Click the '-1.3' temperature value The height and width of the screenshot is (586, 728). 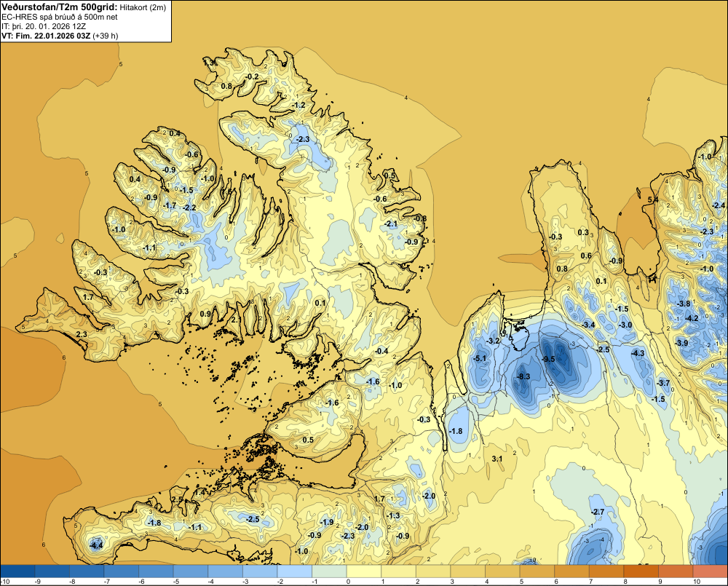coord(393,516)
